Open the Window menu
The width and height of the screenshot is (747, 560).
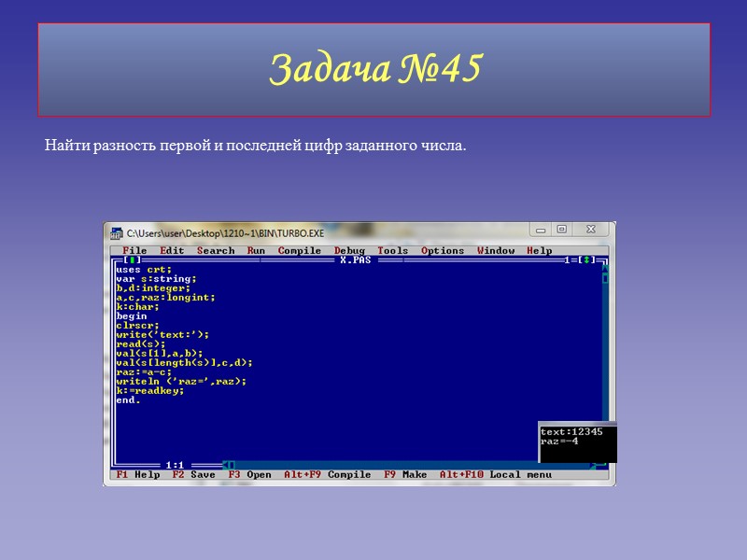498,250
